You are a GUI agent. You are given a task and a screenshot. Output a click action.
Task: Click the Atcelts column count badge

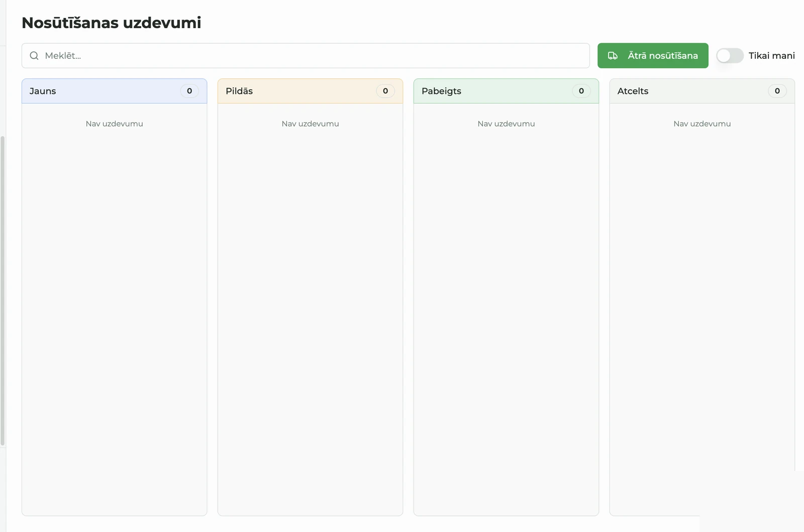coord(777,91)
